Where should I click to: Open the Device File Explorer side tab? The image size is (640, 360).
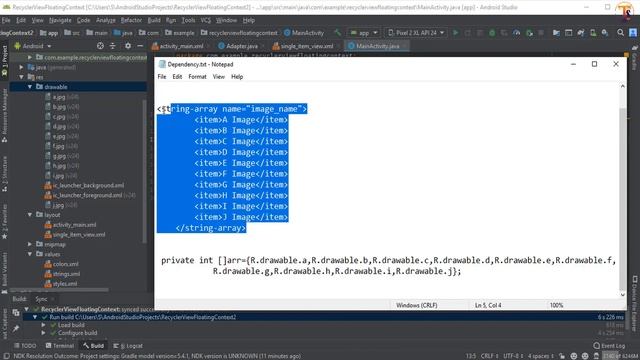click(635, 302)
